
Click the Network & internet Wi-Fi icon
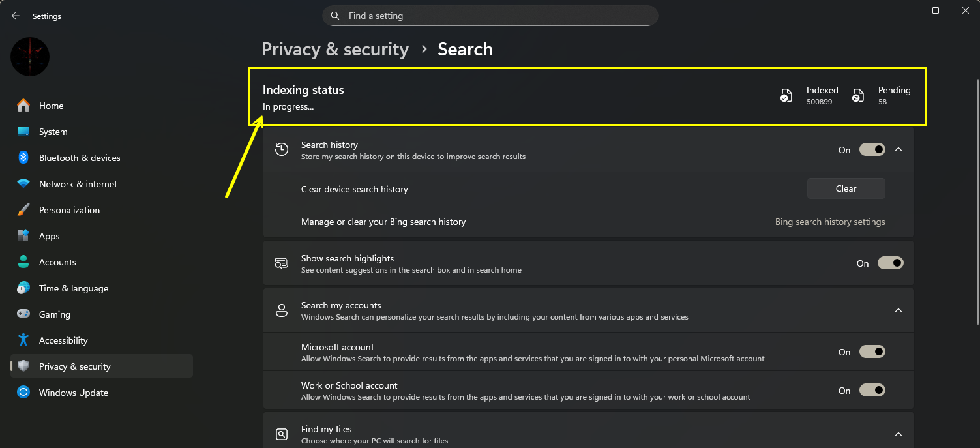tap(23, 184)
